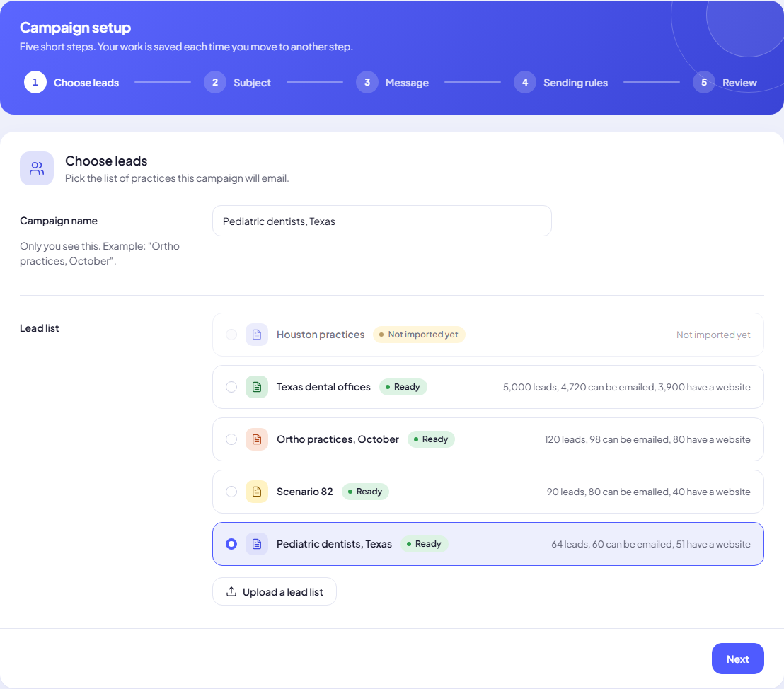Viewport: 784px width, 689px height.
Task: Click the Pediatric dentists list file icon
Action: tap(257, 544)
